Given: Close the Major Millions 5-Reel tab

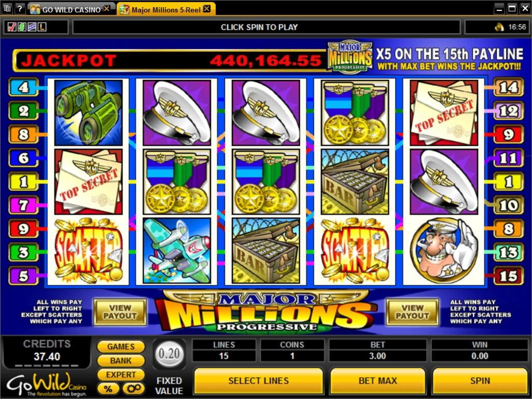Looking at the screenshot, I should click(206, 9).
